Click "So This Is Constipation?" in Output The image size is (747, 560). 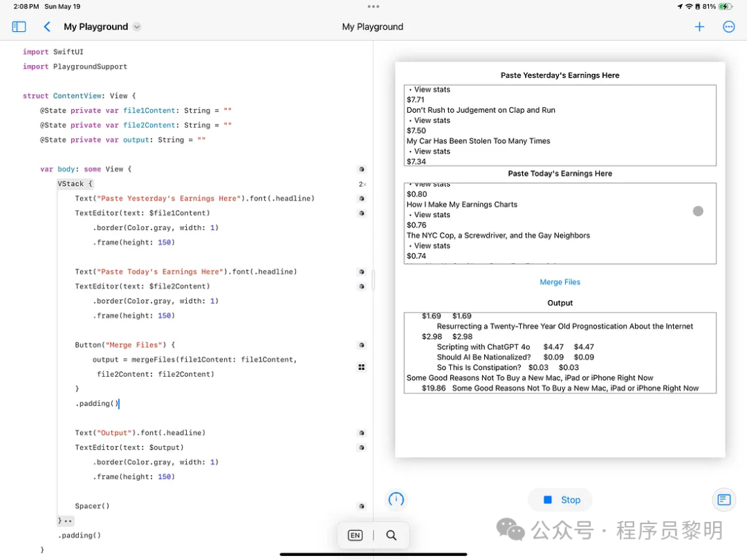tap(479, 368)
